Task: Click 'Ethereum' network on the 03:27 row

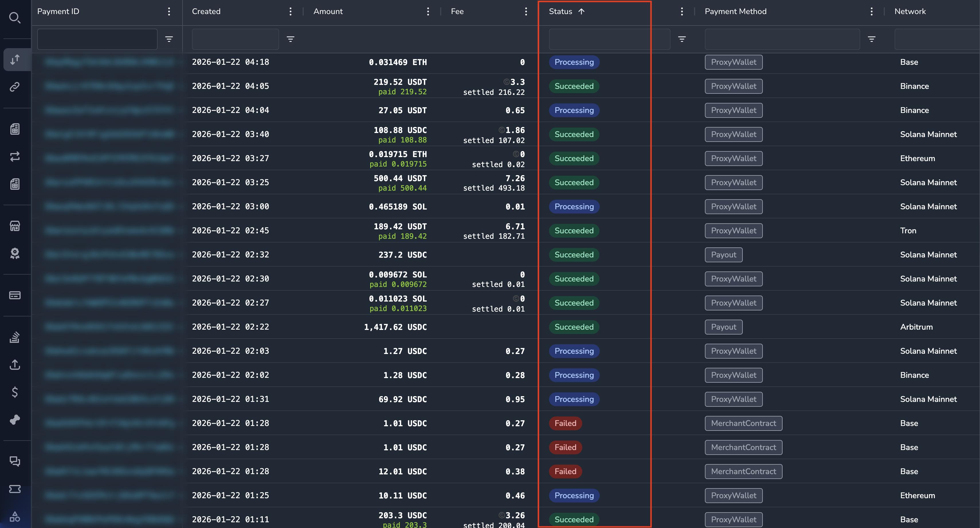Action: (917, 158)
